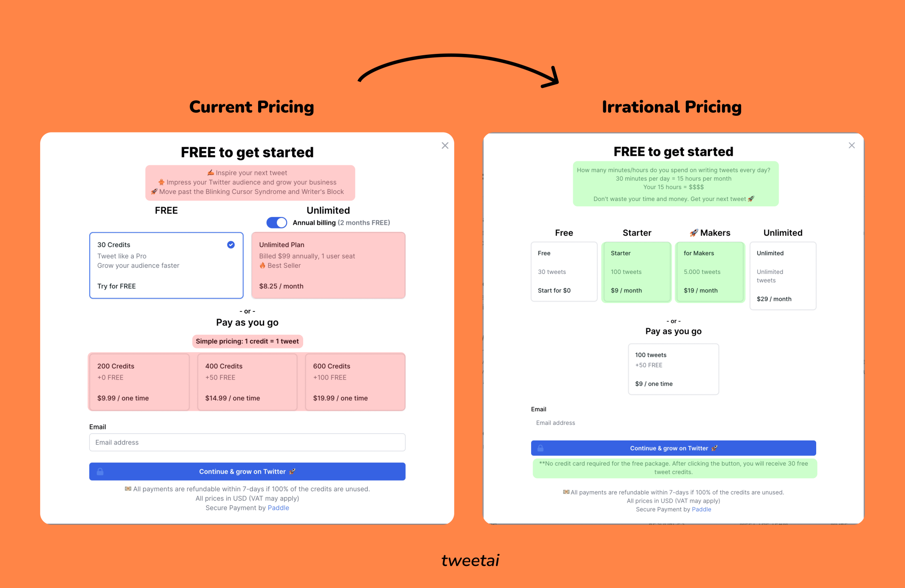Open the left Paddle payment link
The image size is (905, 588).
coord(278,508)
